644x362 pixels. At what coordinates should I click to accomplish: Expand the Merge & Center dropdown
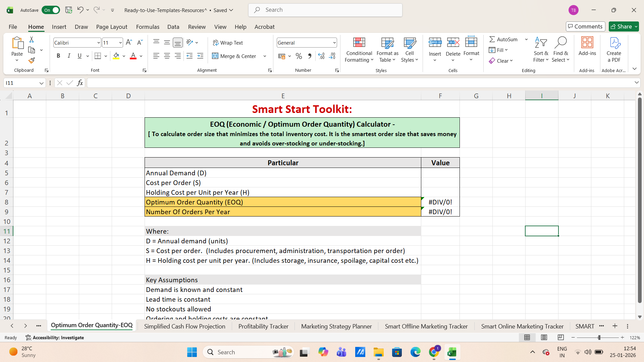pyautogui.click(x=265, y=56)
